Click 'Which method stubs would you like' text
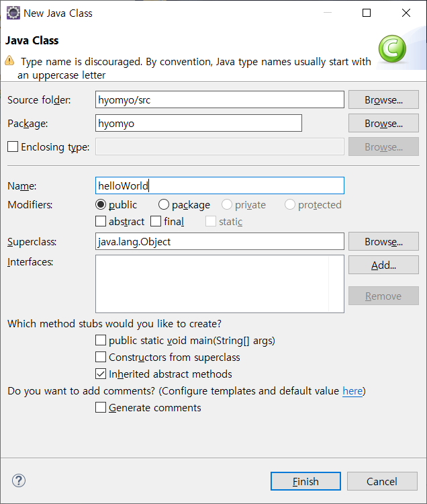The image size is (427, 504). click(114, 324)
